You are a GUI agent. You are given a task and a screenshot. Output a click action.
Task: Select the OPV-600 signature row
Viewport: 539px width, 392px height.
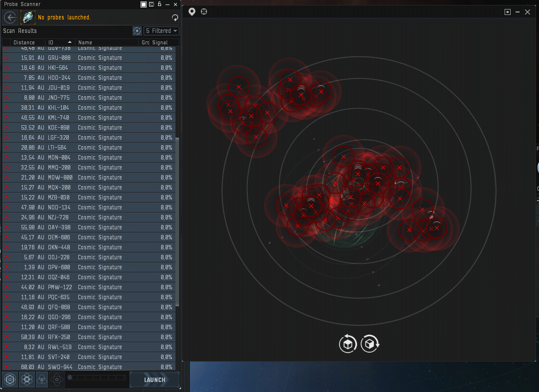point(89,267)
